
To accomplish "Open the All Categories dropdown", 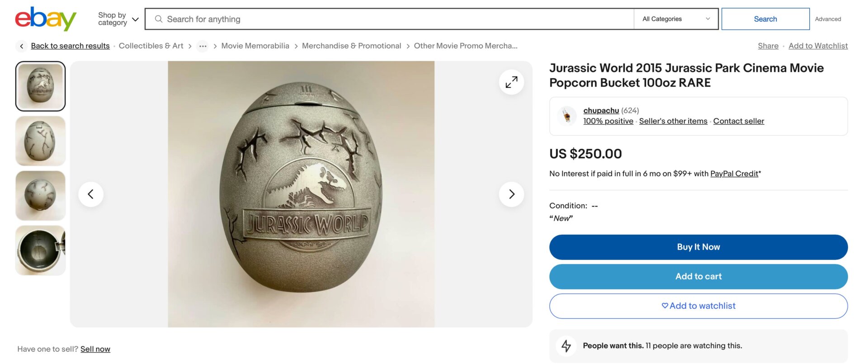I will pyautogui.click(x=675, y=19).
